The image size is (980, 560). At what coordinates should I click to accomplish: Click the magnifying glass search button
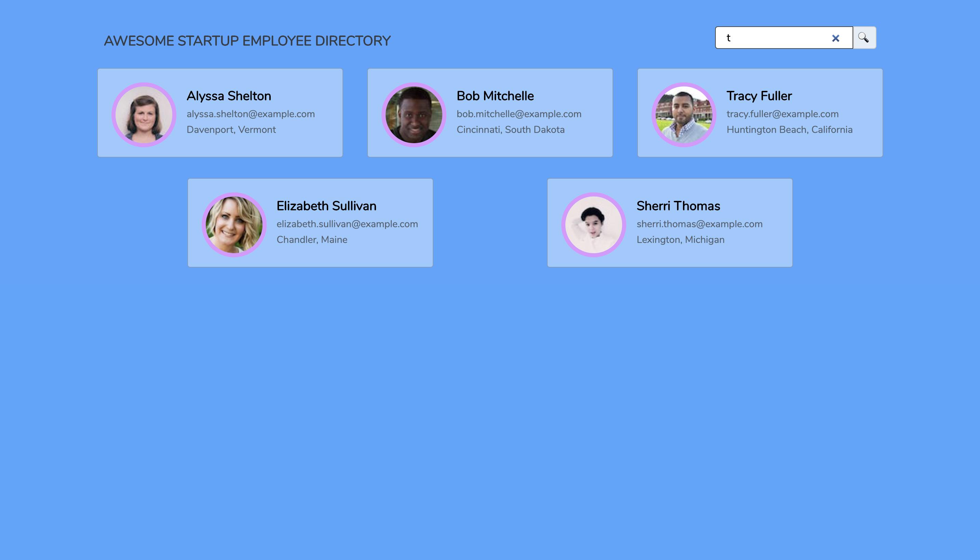click(x=864, y=38)
